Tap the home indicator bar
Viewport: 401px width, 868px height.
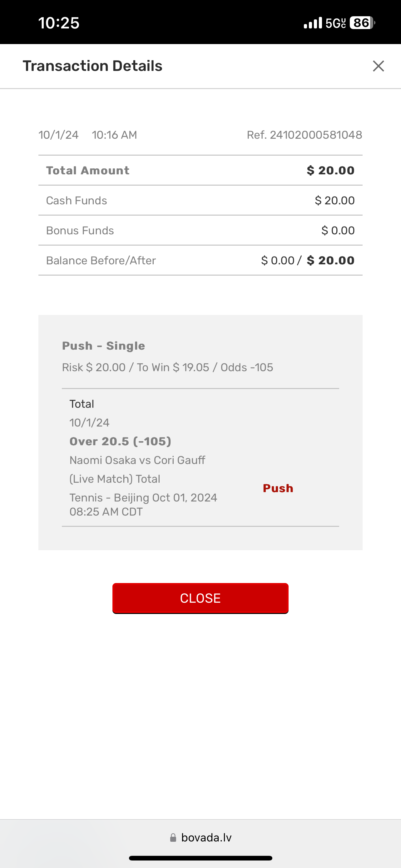pos(200,858)
